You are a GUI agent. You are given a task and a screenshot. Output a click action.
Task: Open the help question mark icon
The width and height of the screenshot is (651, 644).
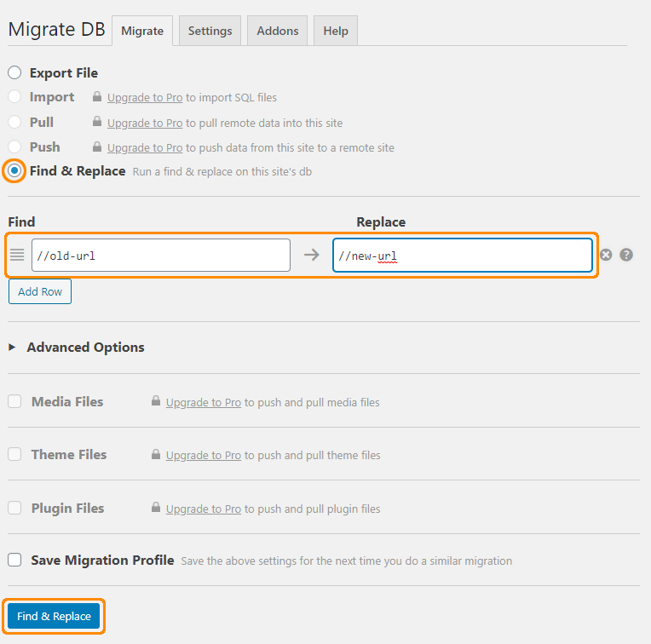tap(626, 255)
